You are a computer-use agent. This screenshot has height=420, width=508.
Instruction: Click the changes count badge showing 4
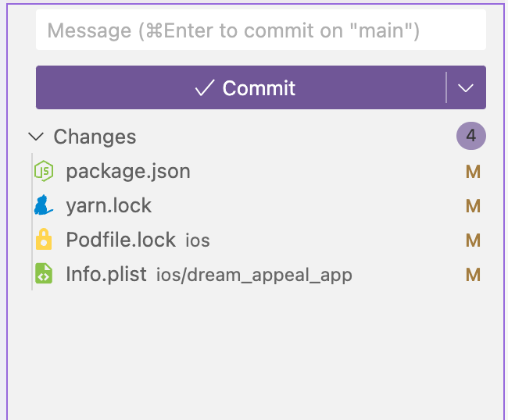point(471,137)
